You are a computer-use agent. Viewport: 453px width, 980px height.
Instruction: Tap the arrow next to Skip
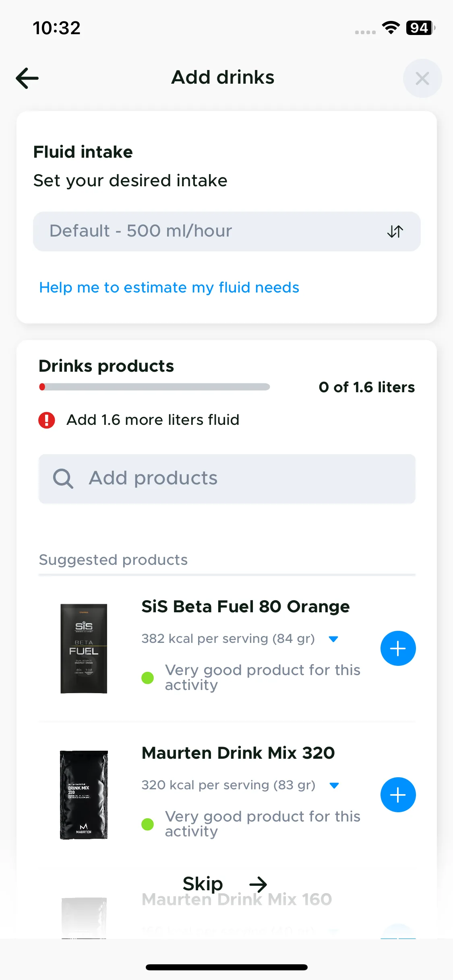(x=258, y=884)
